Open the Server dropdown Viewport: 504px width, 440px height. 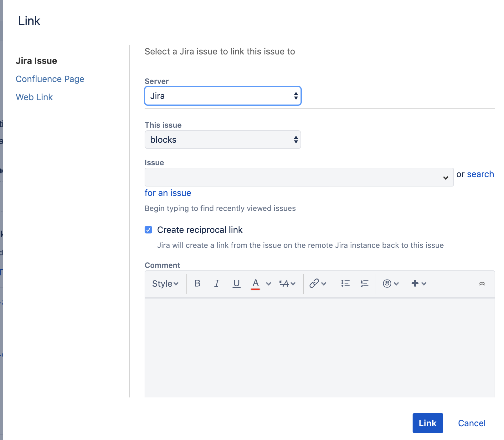click(x=222, y=96)
